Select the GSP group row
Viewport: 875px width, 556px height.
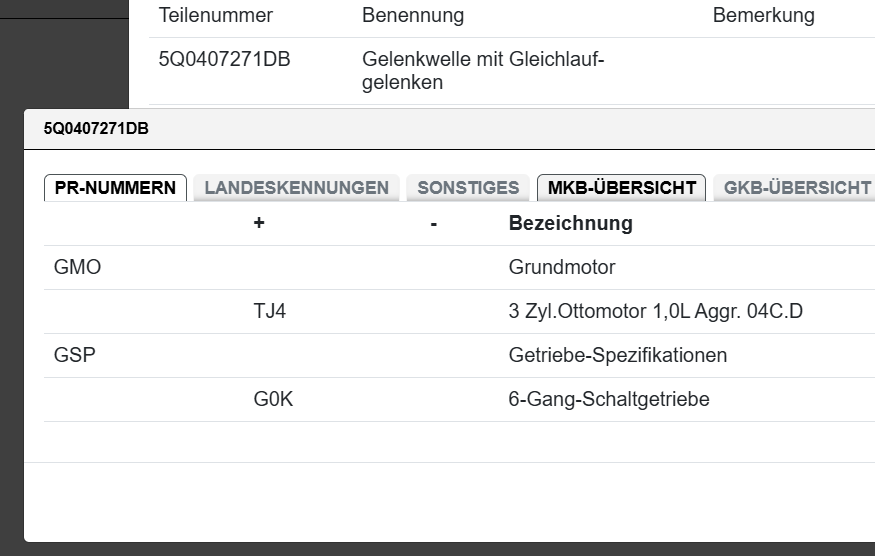tap(75, 355)
